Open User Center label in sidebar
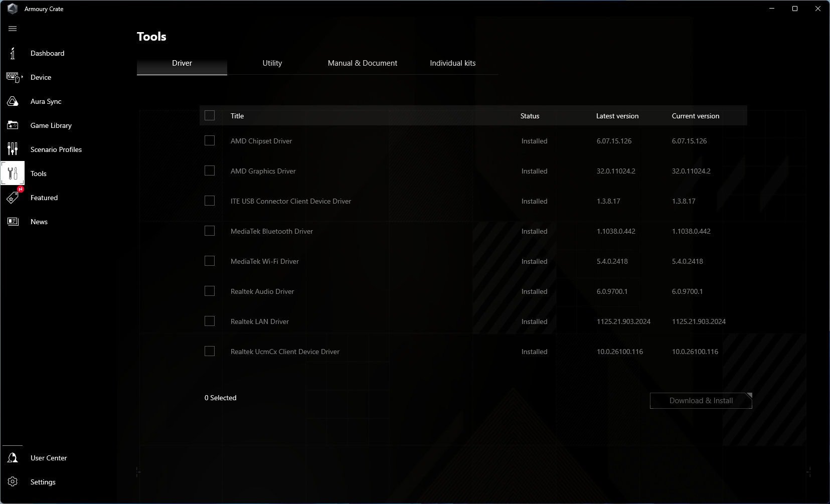 click(49, 458)
